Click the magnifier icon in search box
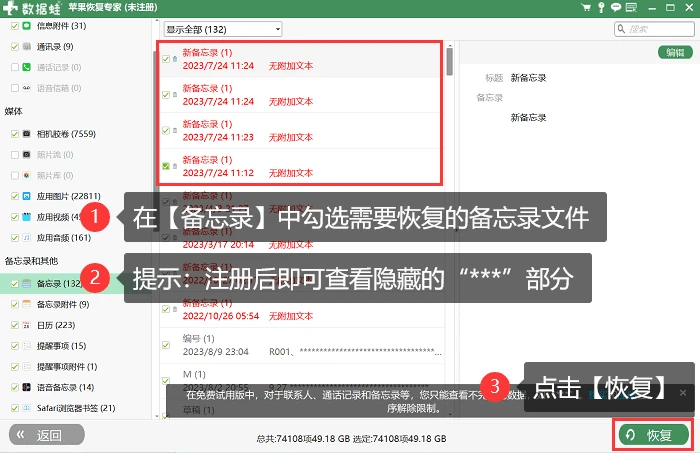700x453 pixels. point(621,29)
